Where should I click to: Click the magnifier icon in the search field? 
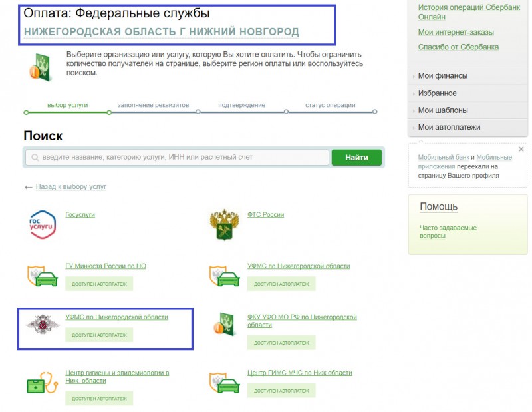click(35, 158)
